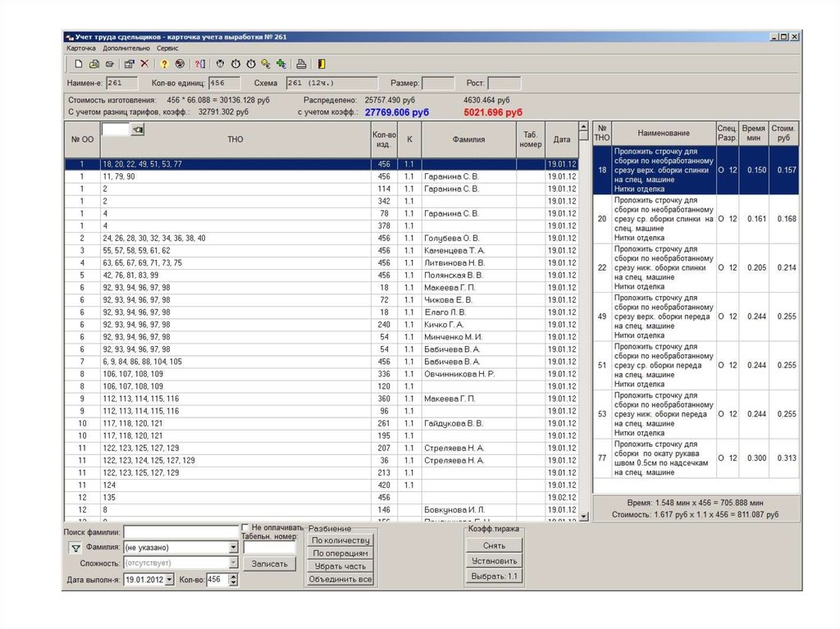The image size is (840, 629).
Task: Click the properties window icon in toolbar
Action: (x=130, y=64)
